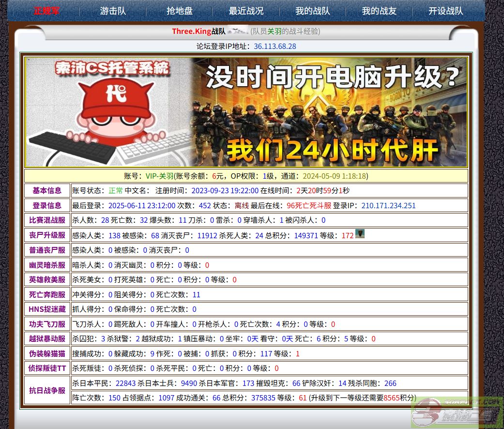Click the site logo watermark at bottom right

pyautogui.click(x=455, y=411)
